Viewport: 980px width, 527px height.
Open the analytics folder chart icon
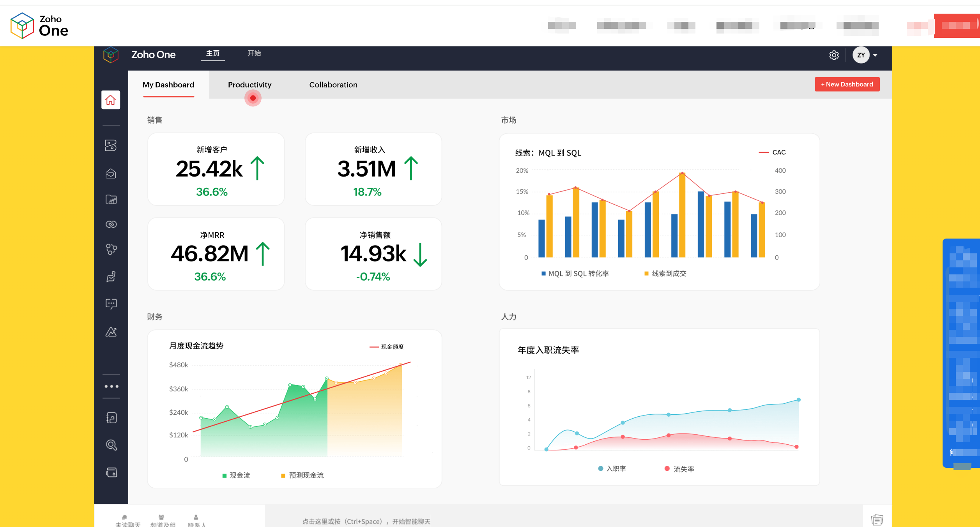[x=111, y=200]
